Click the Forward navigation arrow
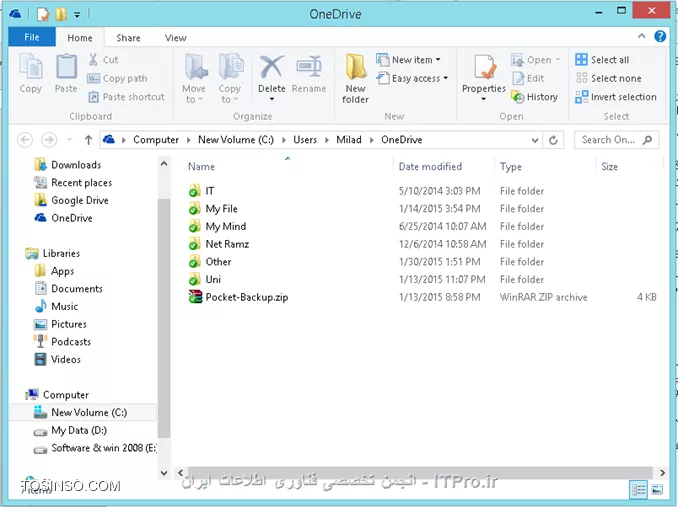The width and height of the screenshot is (678, 507). 49,140
